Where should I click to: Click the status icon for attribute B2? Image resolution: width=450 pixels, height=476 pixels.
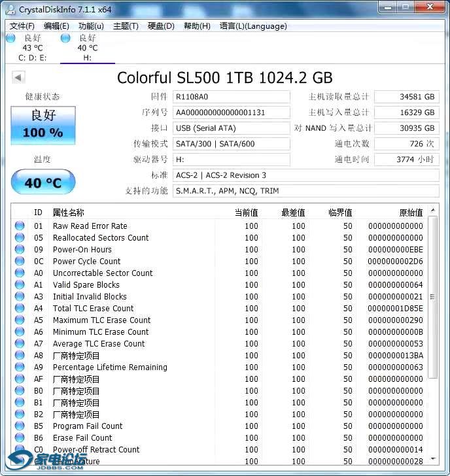point(20,414)
